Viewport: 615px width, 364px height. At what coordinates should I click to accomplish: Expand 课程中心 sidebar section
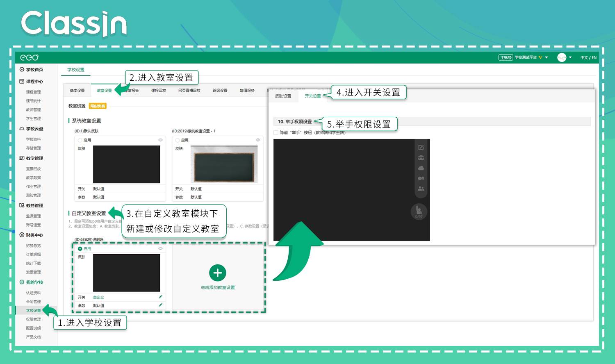(x=34, y=82)
